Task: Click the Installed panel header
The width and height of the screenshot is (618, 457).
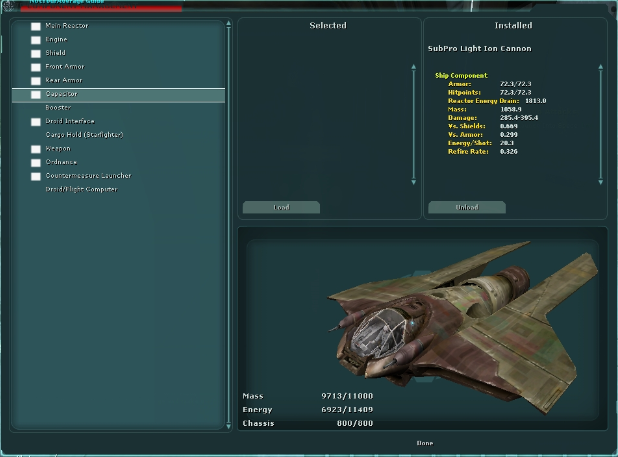Action: 513,26
